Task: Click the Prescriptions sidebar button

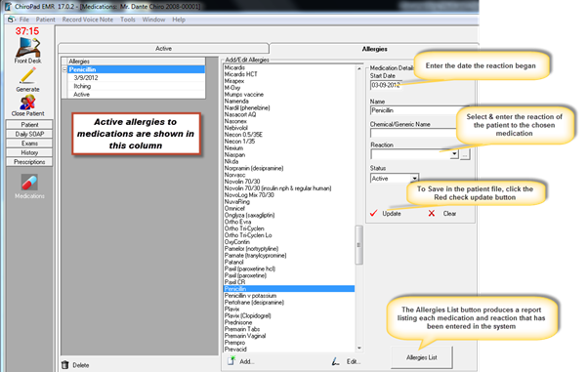Action: pyautogui.click(x=29, y=162)
